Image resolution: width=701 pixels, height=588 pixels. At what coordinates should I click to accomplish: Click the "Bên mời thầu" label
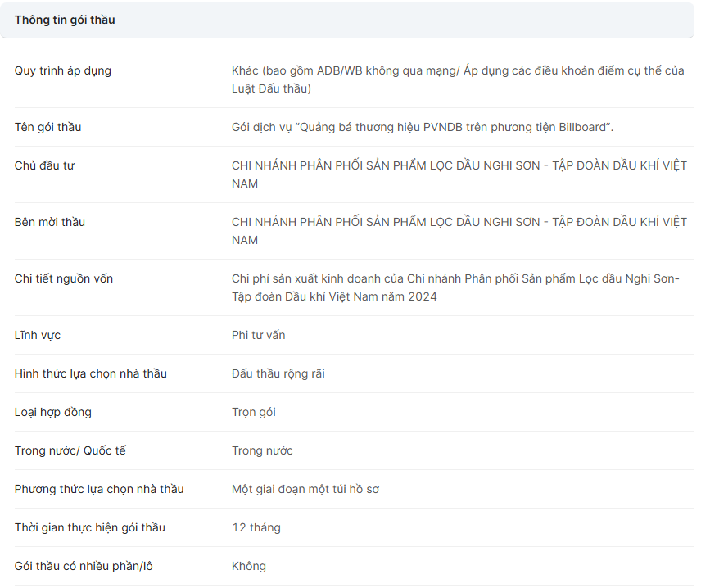pyautogui.click(x=49, y=222)
